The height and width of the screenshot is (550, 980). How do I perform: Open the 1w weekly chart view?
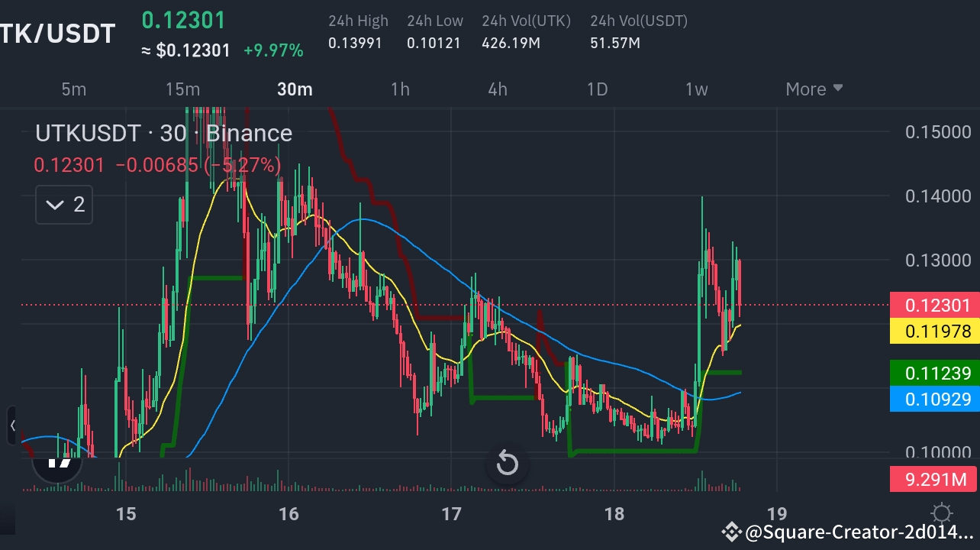point(695,89)
